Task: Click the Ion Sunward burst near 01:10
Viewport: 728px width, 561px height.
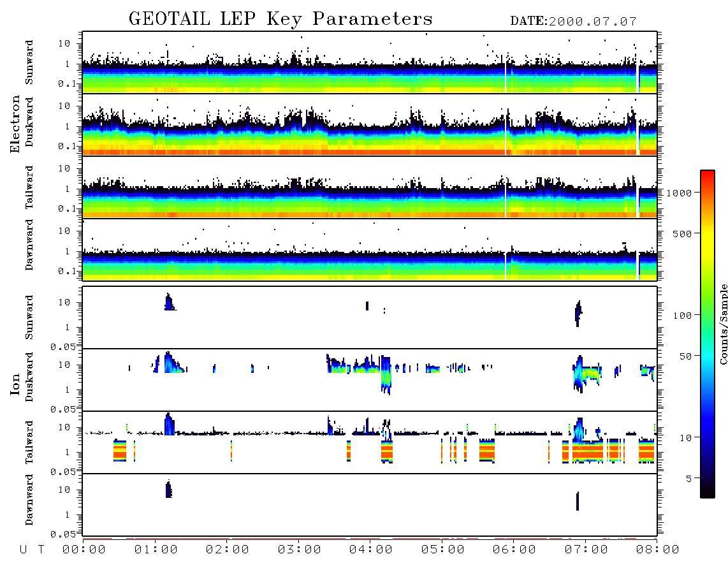Action: (170, 302)
